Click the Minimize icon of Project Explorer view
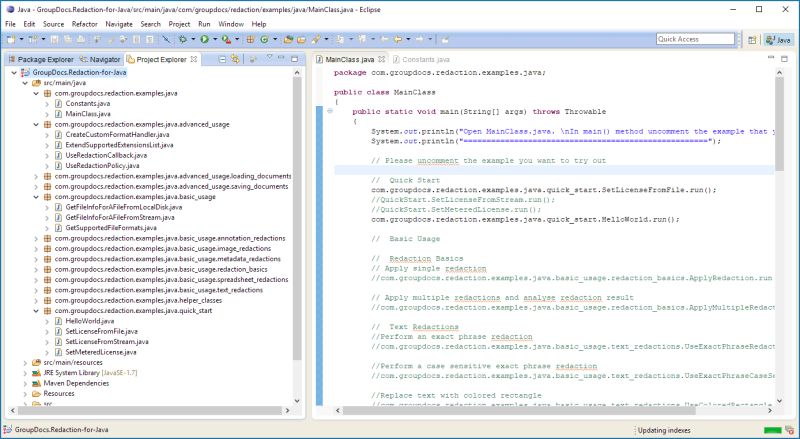The height and width of the screenshot is (439, 800). [x=281, y=58]
